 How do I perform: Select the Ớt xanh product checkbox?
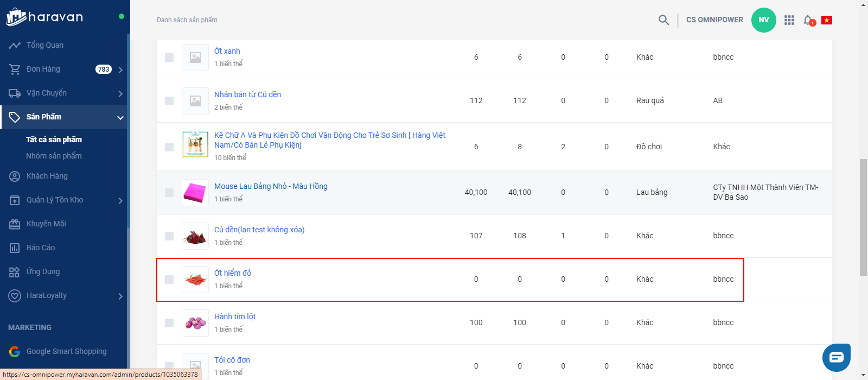pyautogui.click(x=169, y=58)
